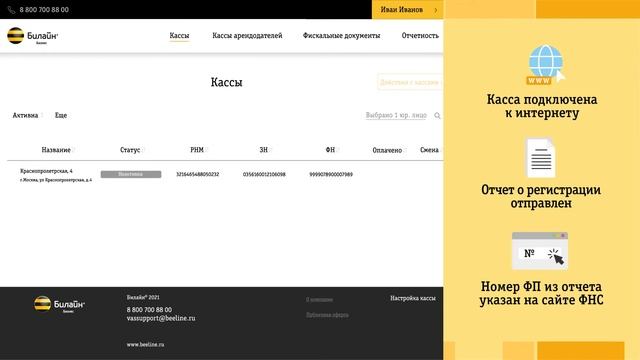Sort by РНМ column header

pos(197,150)
